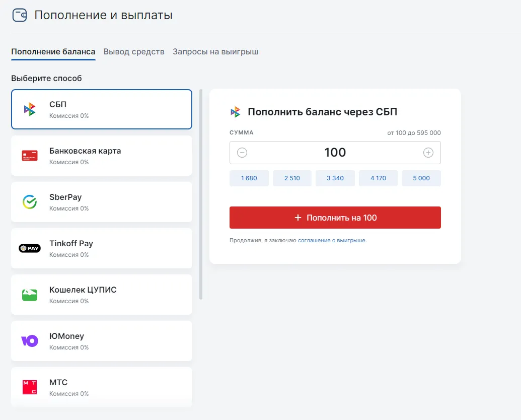Open the соглашение о выигрыше link

click(x=332, y=241)
